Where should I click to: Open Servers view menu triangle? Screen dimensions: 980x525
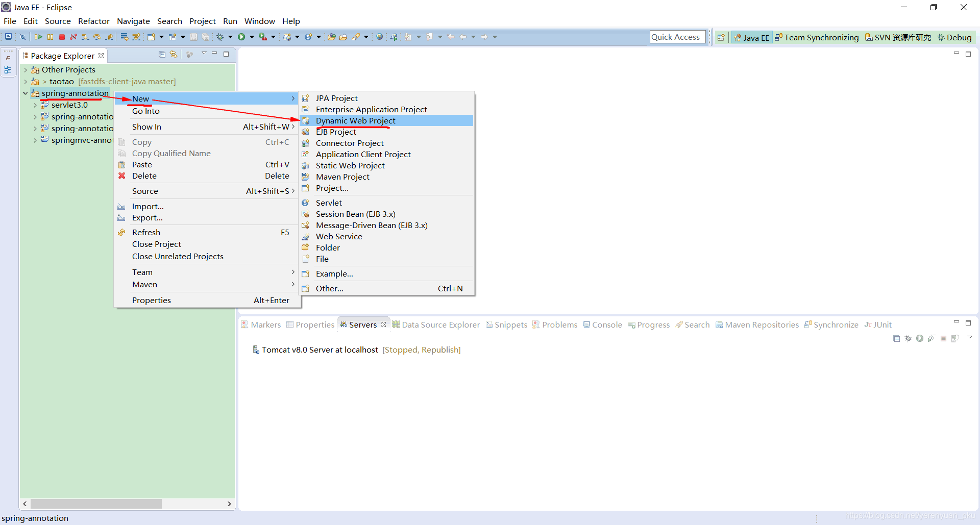pos(970,337)
